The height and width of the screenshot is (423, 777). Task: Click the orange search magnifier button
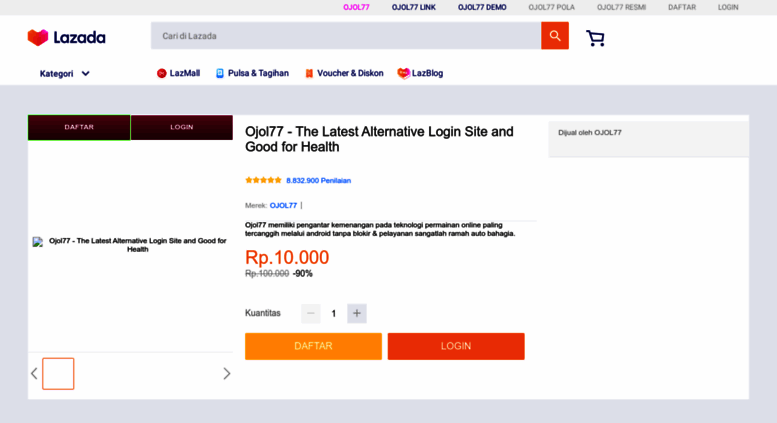pos(555,36)
